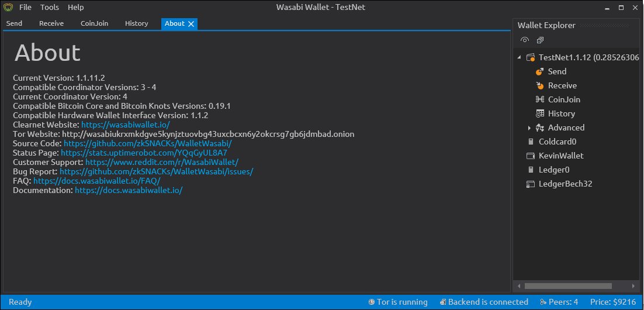Open the Bug Report issues link
The image size is (644, 310).
click(156, 171)
